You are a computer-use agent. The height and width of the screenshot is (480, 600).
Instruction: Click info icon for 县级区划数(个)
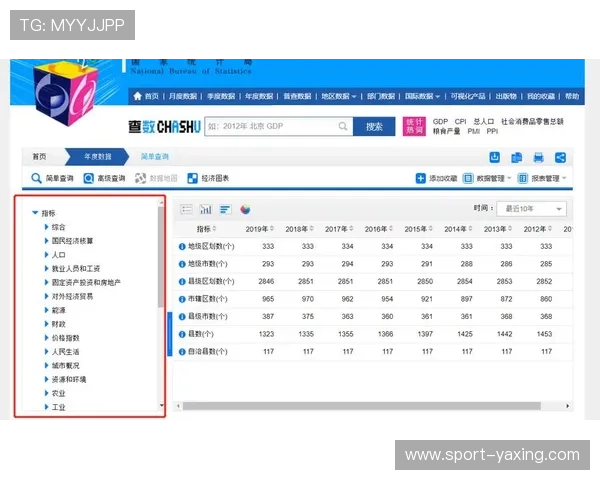tap(182, 282)
